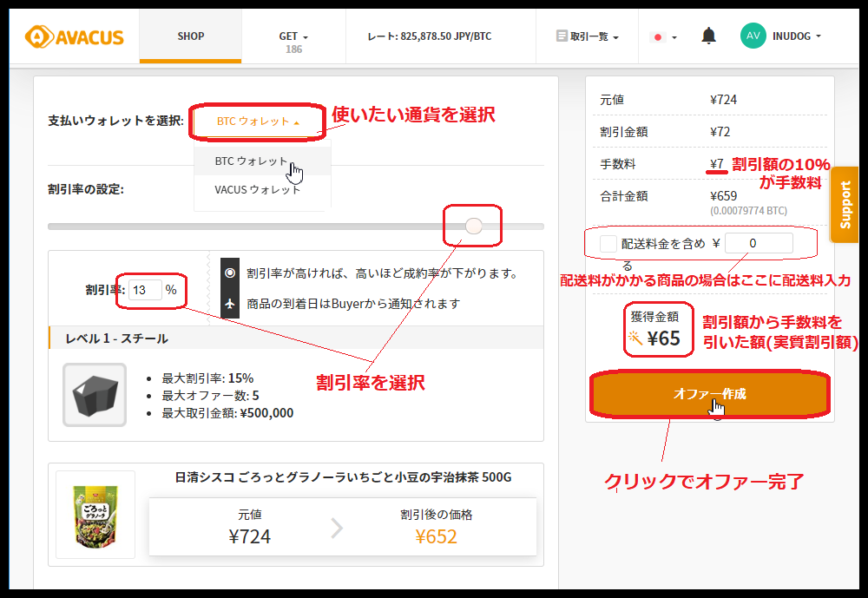Select the SHOP tab
Image resolution: width=868 pixels, height=598 pixels.
pyautogui.click(x=191, y=36)
